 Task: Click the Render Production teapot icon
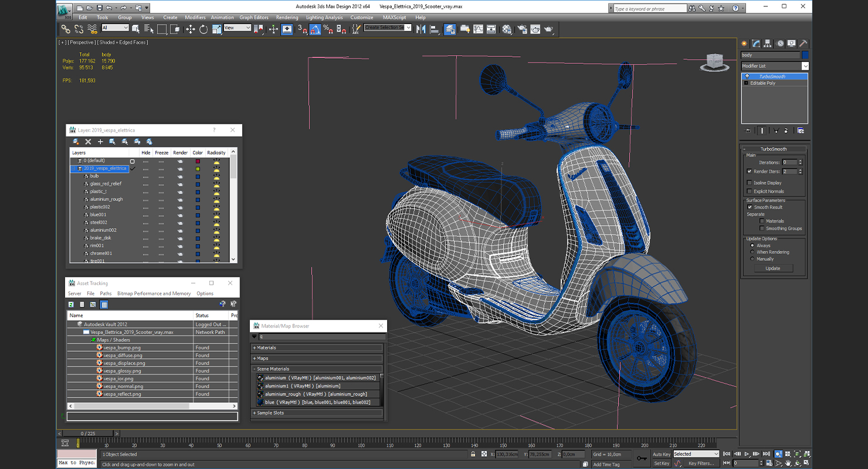549,29
